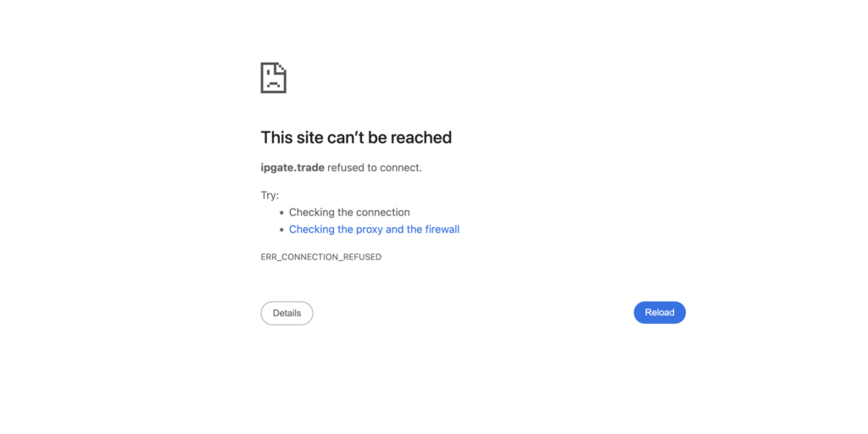
Task: Click the words "This site" in the heading
Action: [292, 137]
